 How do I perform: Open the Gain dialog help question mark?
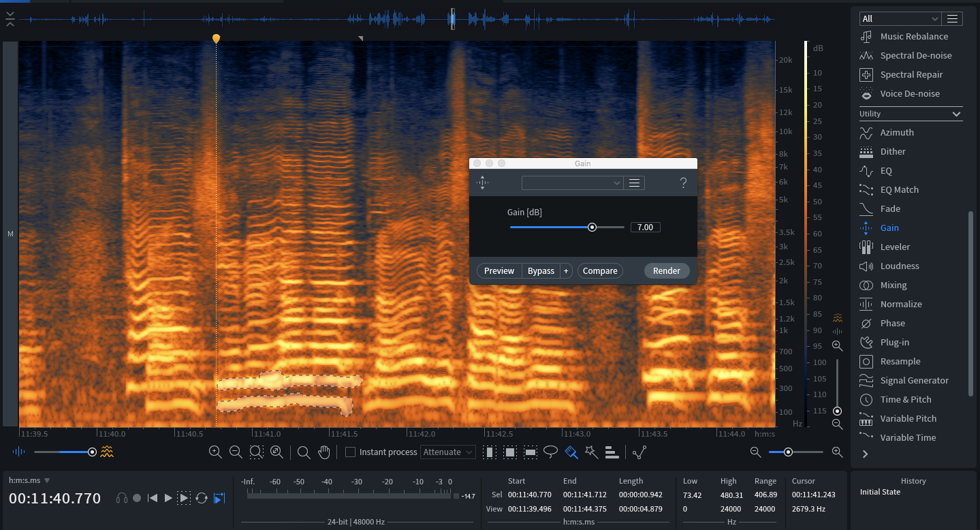pyautogui.click(x=683, y=183)
